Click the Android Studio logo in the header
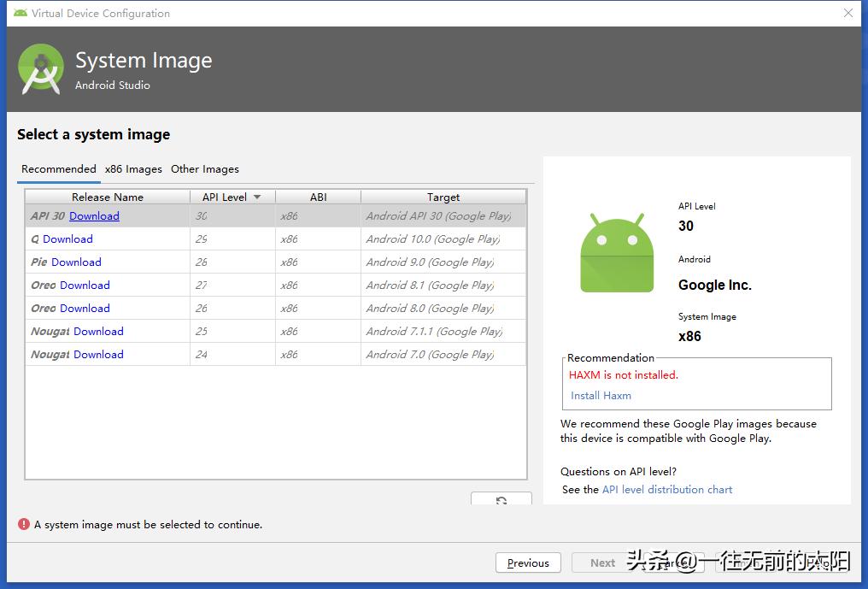 40,68
